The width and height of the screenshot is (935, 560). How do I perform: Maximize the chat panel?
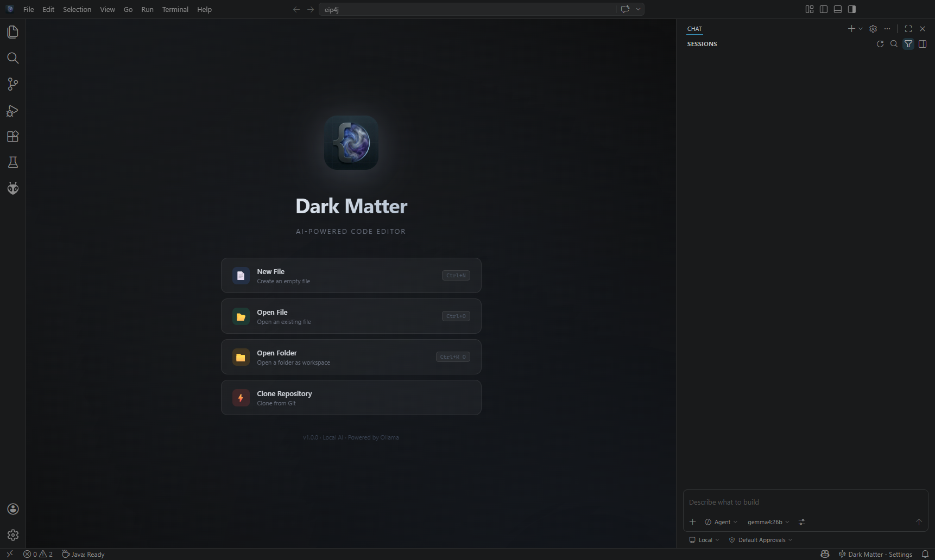point(908,29)
